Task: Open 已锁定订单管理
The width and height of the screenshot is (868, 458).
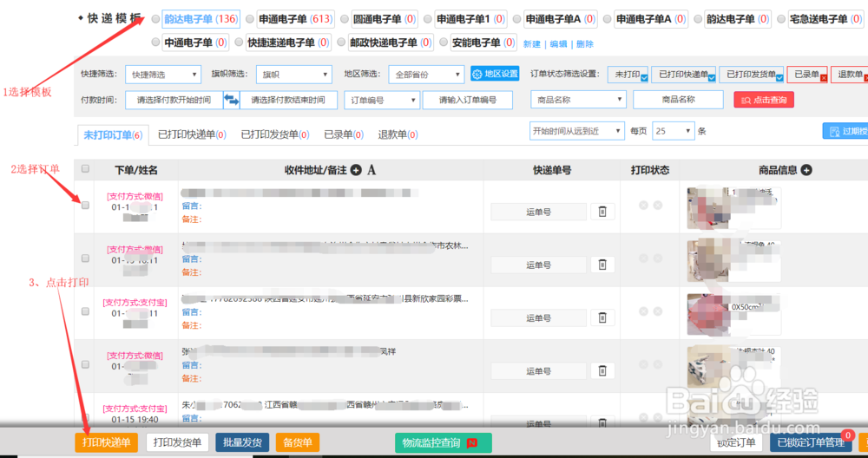Action: [x=811, y=442]
